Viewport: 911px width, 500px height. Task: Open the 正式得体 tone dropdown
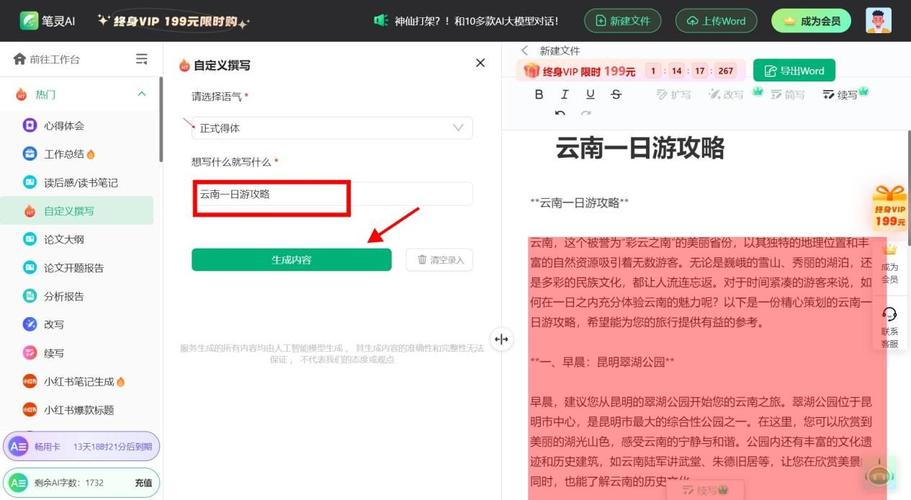click(332, 128)
